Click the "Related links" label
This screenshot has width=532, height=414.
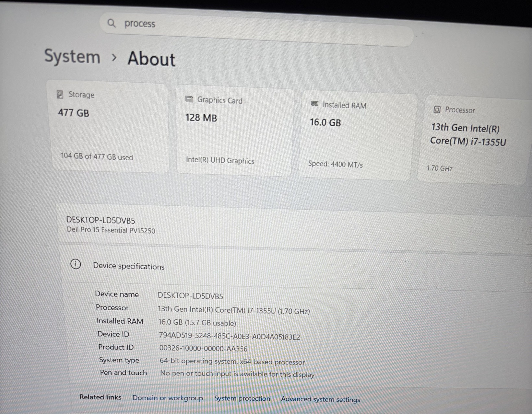100,397
